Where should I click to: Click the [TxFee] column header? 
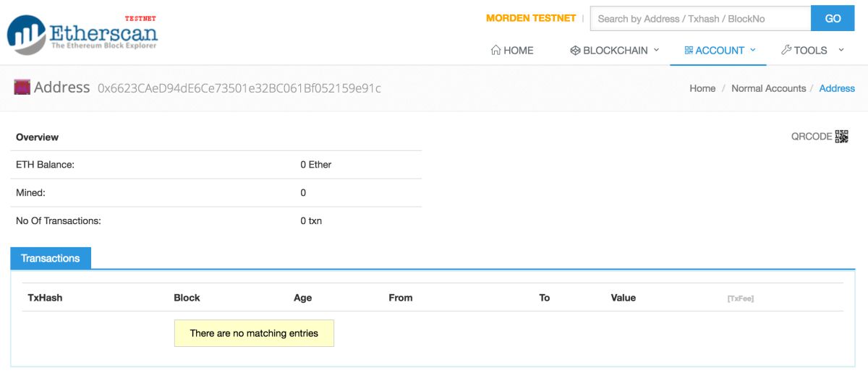pos(741,298)
